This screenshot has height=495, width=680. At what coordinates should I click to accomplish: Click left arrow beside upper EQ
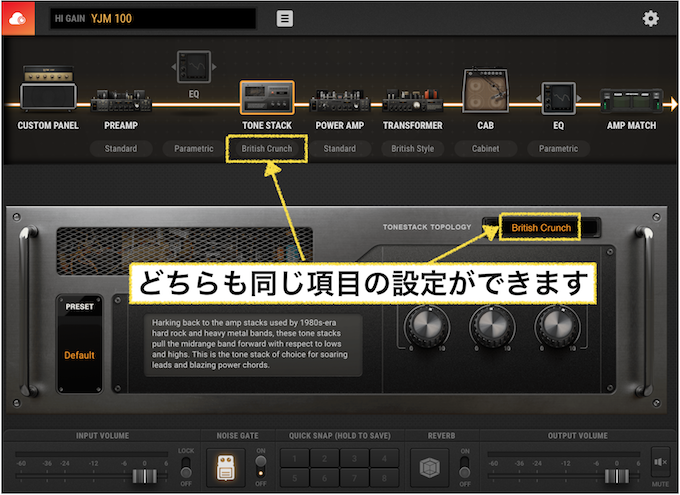173,67
